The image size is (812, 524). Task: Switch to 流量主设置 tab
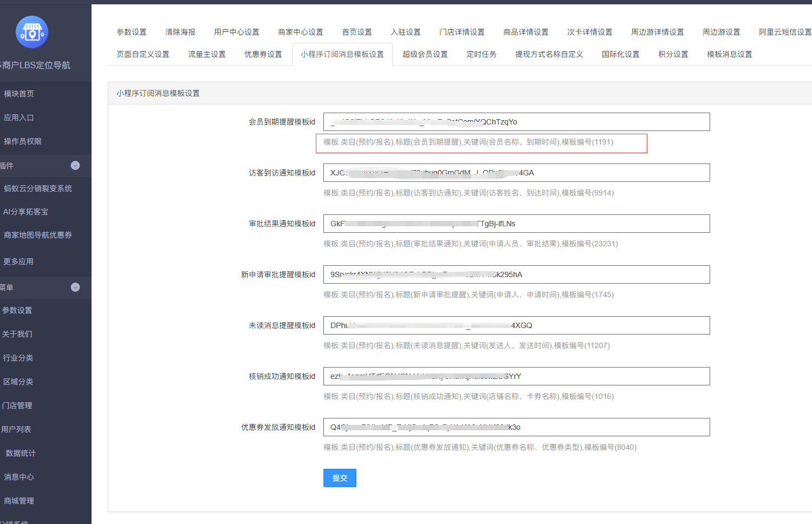(207, 54)
